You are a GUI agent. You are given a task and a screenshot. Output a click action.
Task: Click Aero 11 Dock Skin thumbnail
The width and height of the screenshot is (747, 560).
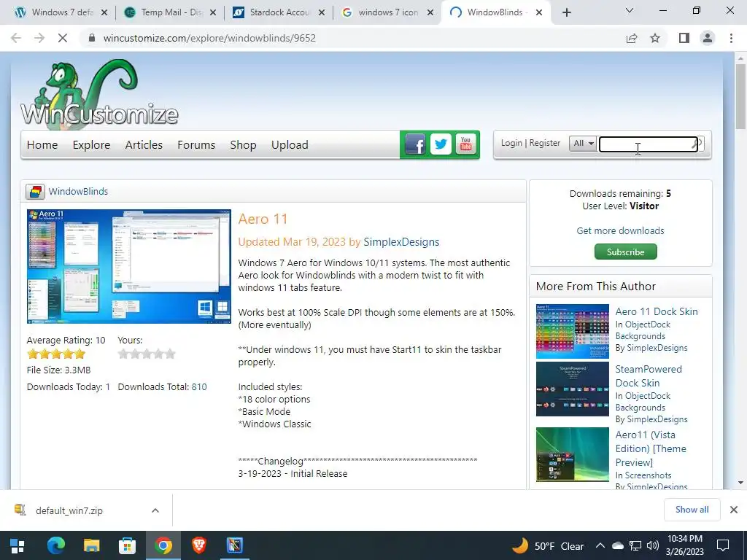point(572,332)
